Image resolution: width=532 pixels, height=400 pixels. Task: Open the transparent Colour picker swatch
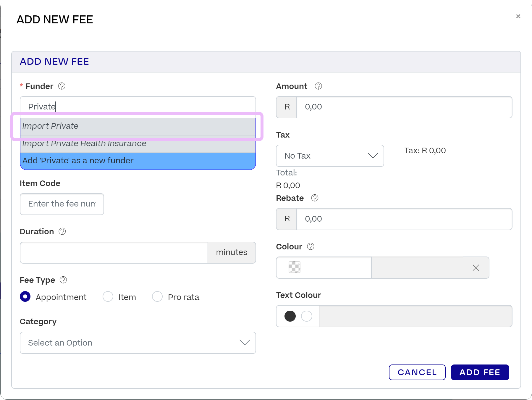pyautogui.click(x=295, y=267)
